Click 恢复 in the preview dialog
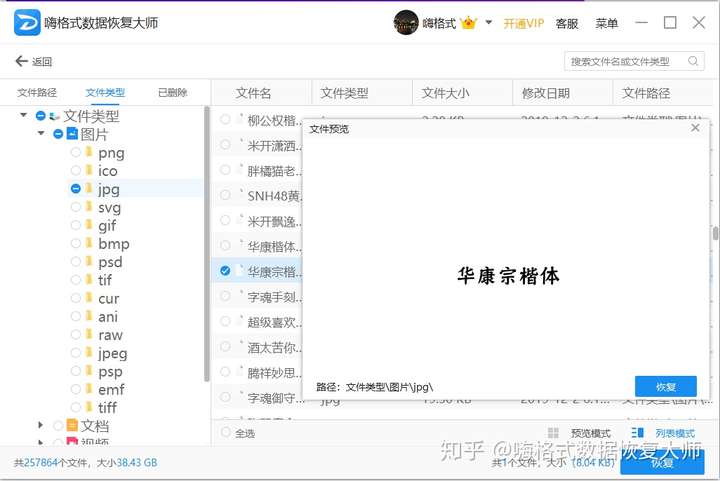Image resolution: width=720 pixels, height=481 pixels. 666,386
